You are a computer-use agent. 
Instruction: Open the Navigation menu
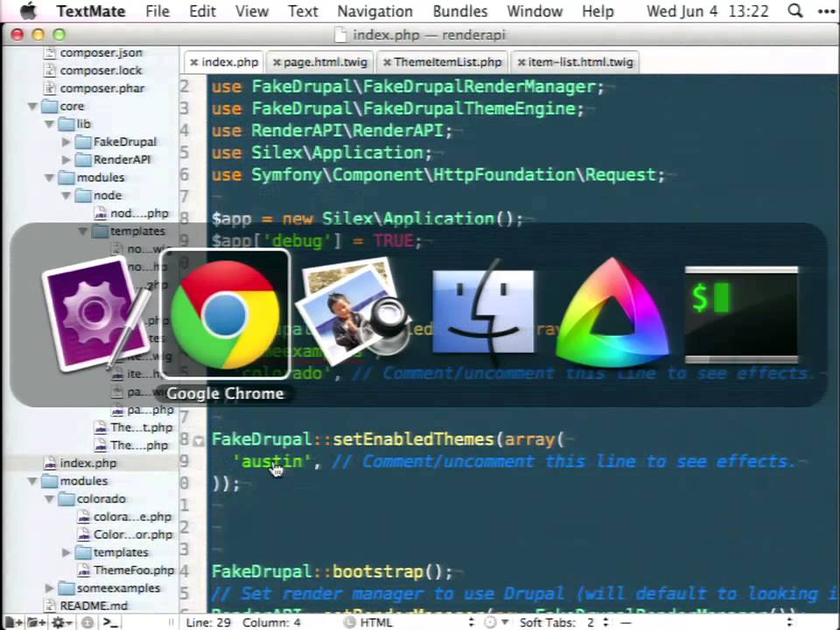[375, 10]
